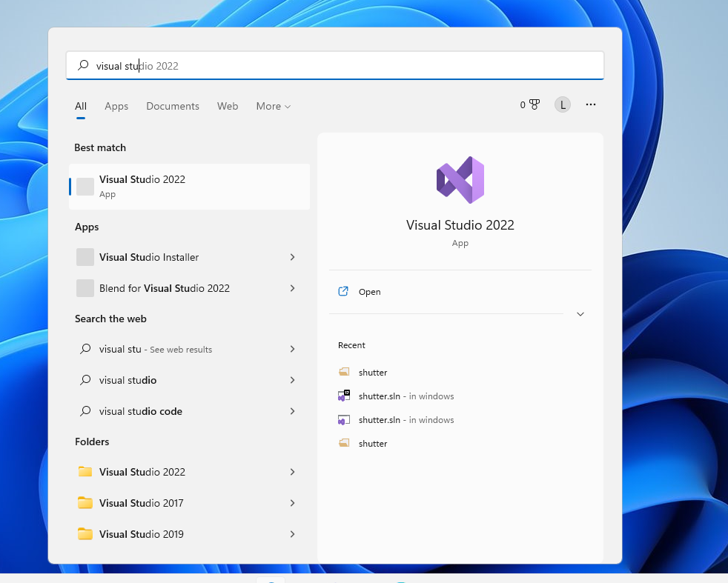Click the Visual Studio 2019 folder icon
The height and width of the screenshot is (583, 728).
click(85, 533)
